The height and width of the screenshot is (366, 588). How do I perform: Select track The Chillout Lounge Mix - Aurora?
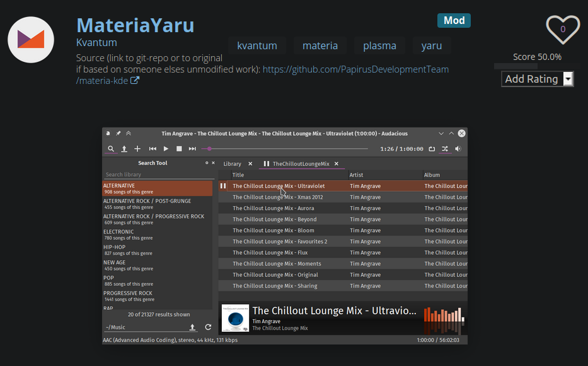[343, 208]
